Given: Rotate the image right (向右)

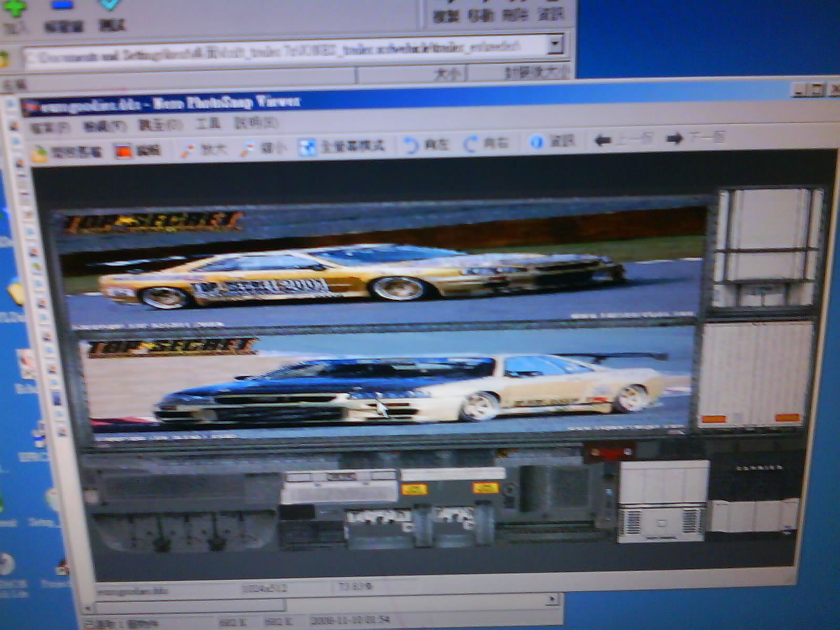Looking at the screenshot, I should pyautogui.click(x=486, y=143).
